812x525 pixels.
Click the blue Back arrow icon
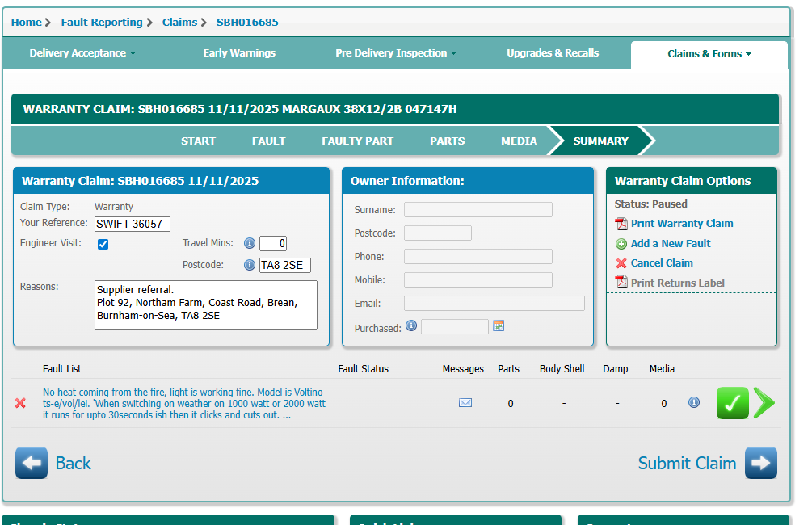[x=32, y=463]
